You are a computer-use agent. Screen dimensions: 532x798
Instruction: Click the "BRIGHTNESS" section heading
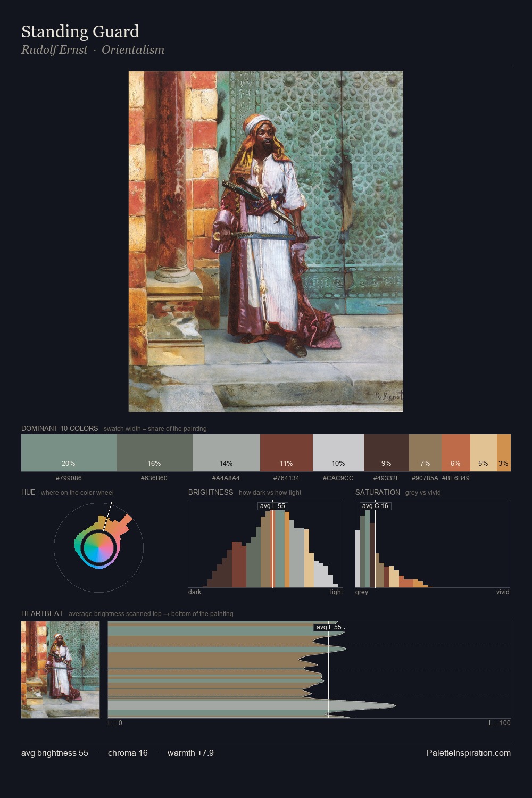pyautogui.click(x=211, y=492)
